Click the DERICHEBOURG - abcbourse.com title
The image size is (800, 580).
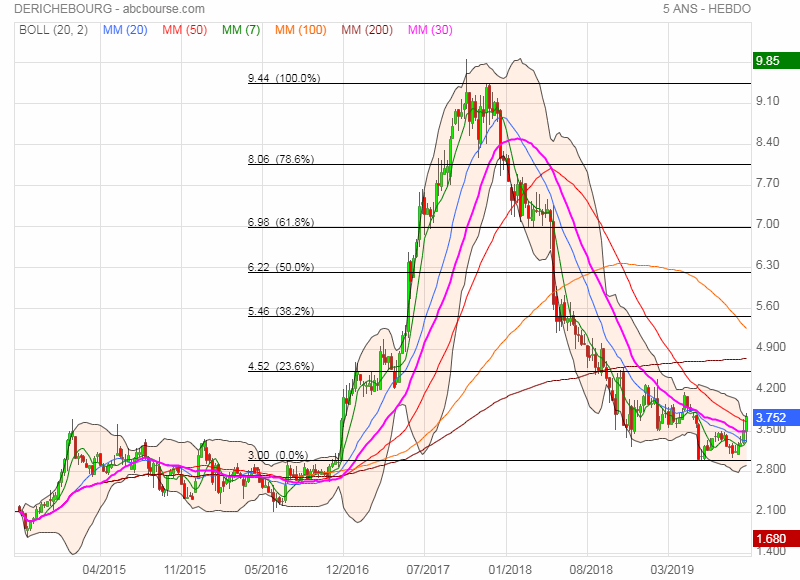[x=110, y=9]
